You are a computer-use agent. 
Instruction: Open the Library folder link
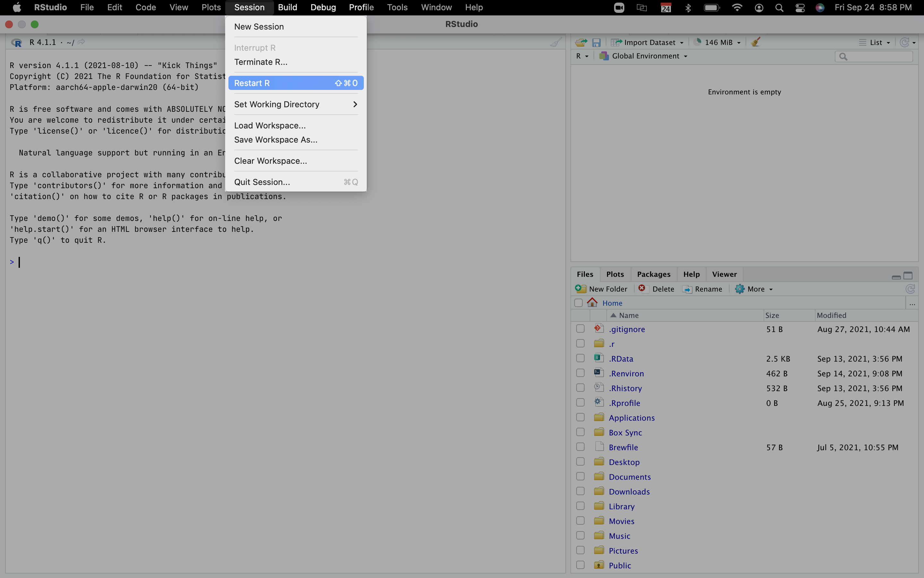coord(621,506)
